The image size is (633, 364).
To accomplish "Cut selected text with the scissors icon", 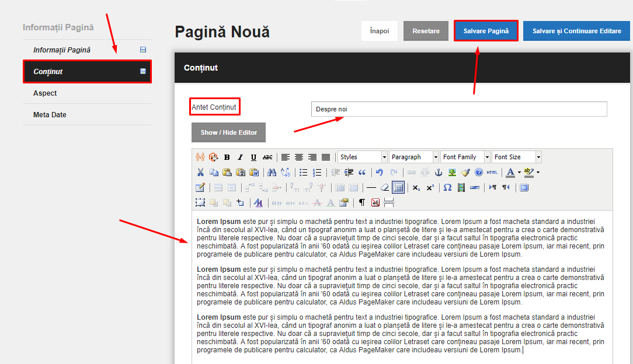I will (200, 173).
